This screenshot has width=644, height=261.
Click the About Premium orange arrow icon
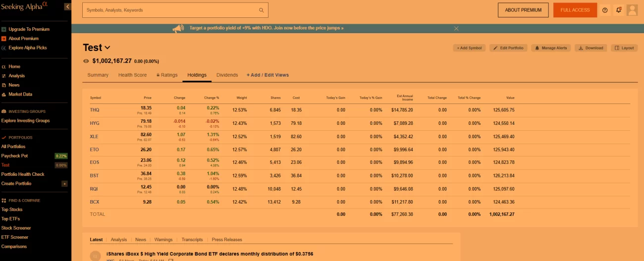tap(4, 39)
